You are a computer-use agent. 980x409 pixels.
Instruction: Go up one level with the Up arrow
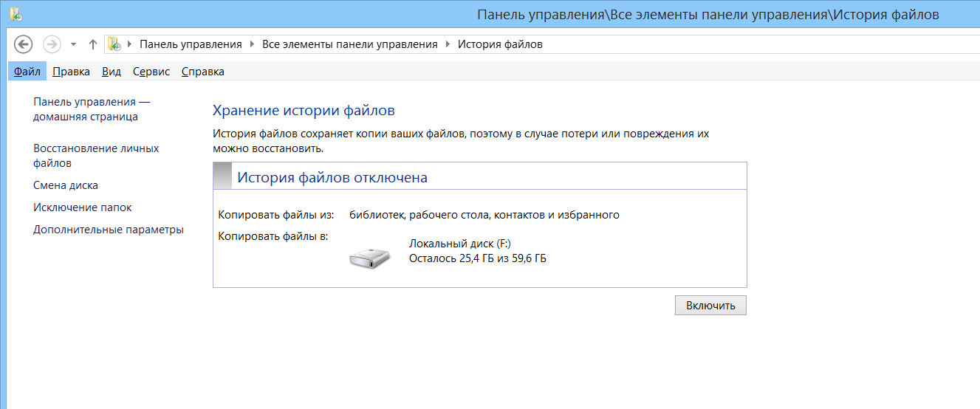coord(93,44)
